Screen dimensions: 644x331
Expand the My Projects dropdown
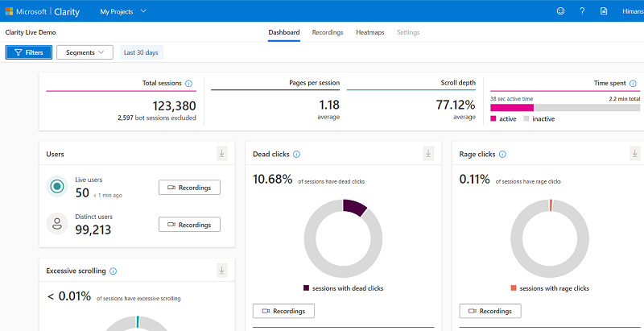pos(123,11)
